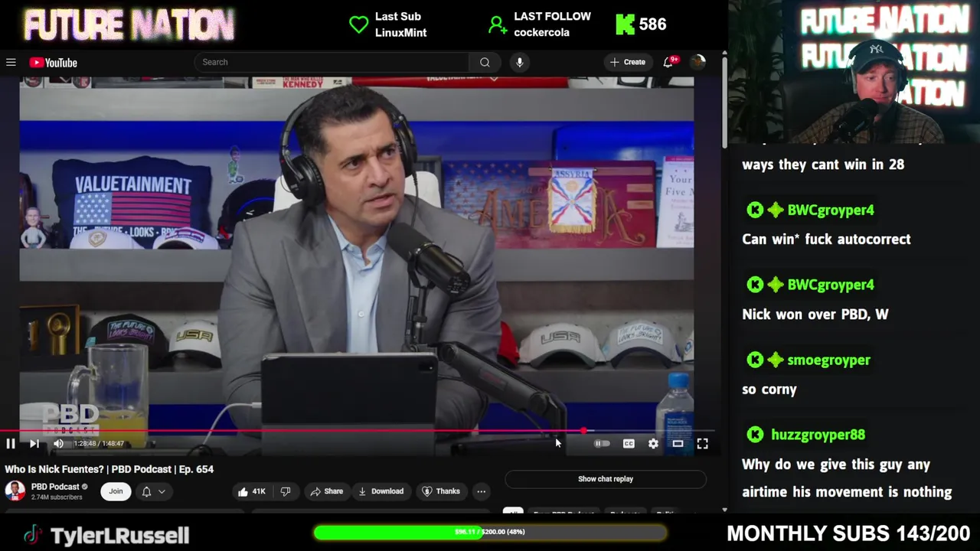Click the green donation goal progress bar
Screen dimensions: 980x551
click(490, 532)
